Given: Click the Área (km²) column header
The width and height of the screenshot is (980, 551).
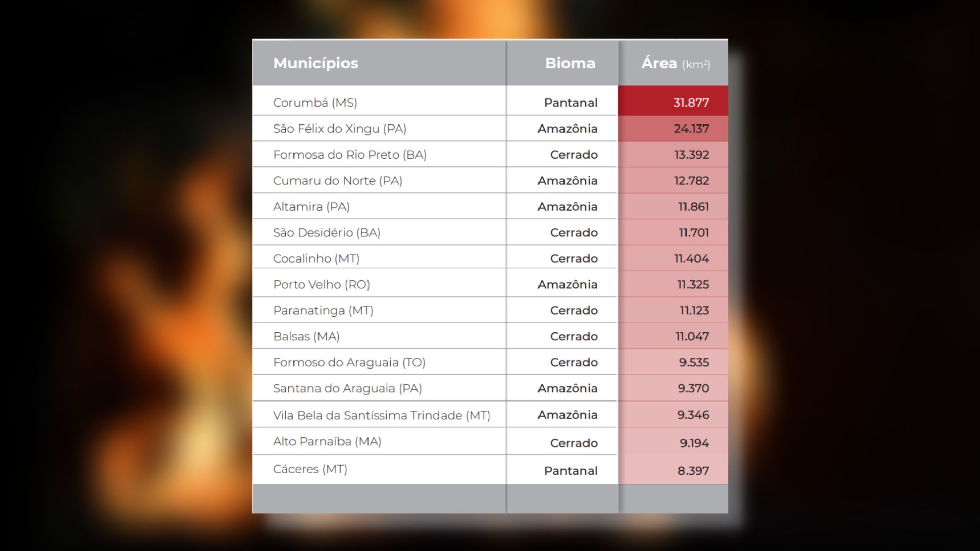Looking at the screenshot, I should coord(675,64).
